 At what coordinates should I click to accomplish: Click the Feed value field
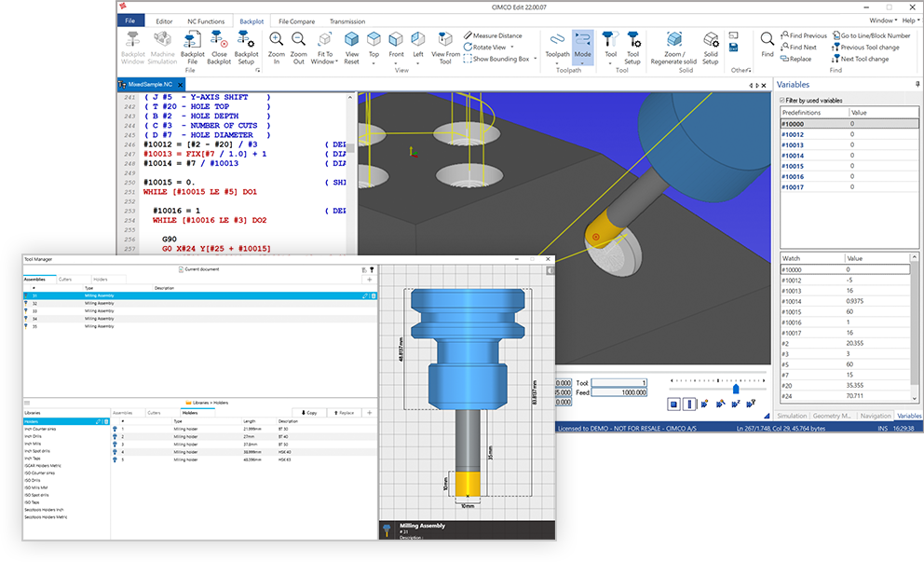click(618, 392)
